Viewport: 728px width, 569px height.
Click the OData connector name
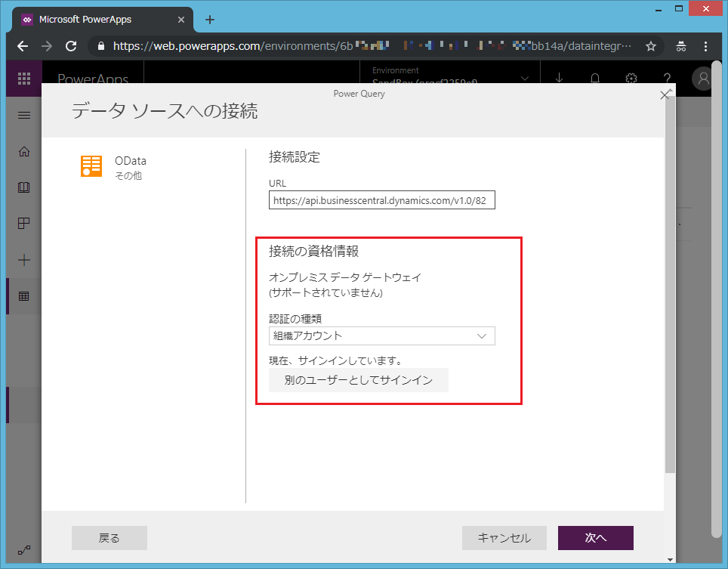coord(131,161)
